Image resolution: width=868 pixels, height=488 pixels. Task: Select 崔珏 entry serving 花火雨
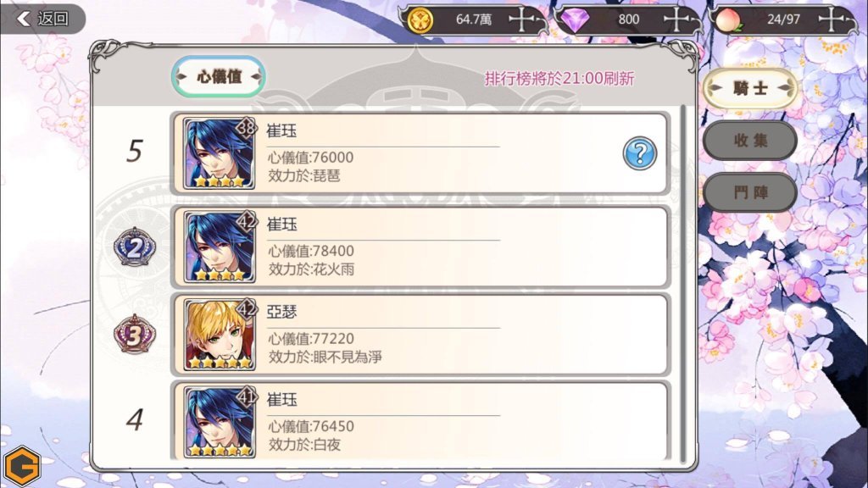pyautogui.click(x=420, y=247)
